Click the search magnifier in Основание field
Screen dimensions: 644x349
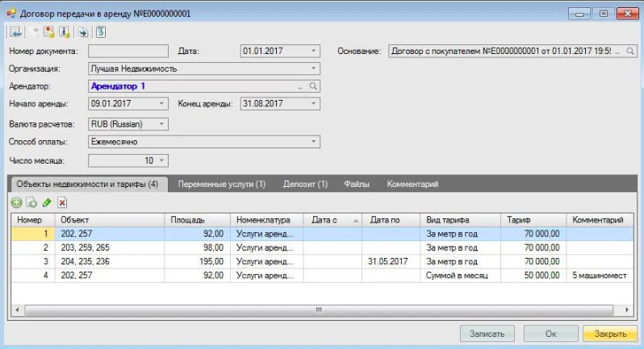[630, 52]
